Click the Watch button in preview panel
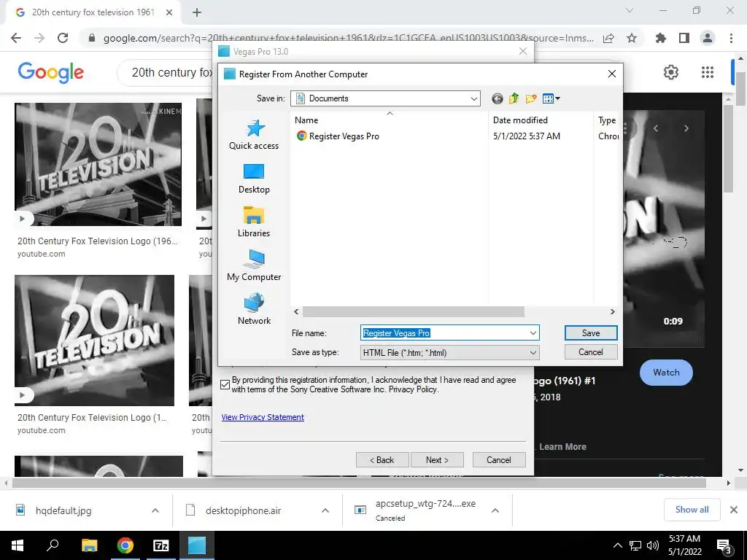The image size is (747, 560). (x=666, y=373)
